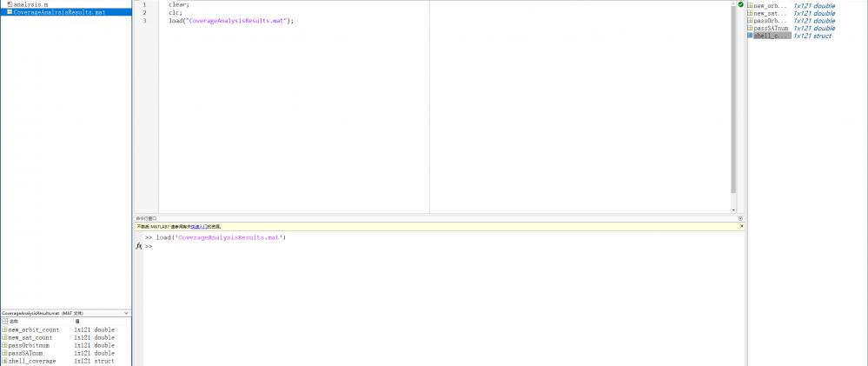Screen dimensions: 868x366
Task: Click the green code analyzer status icon
Action: [x=740, y=5]
